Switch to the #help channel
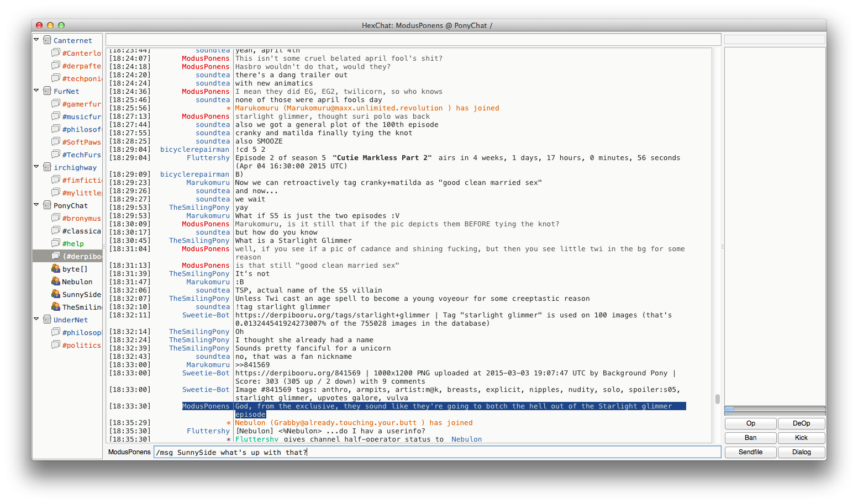The image size is (858, 504). pyautogui.click(x=73, y=243)
